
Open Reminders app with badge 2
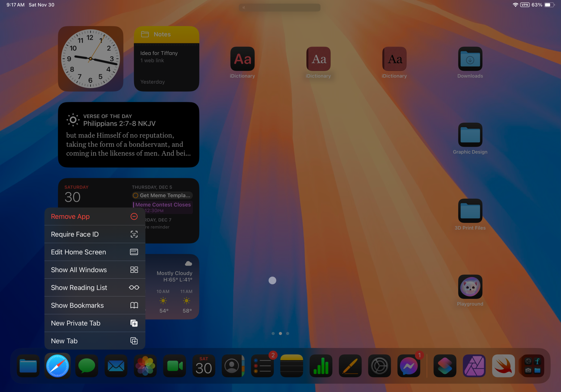262,366
